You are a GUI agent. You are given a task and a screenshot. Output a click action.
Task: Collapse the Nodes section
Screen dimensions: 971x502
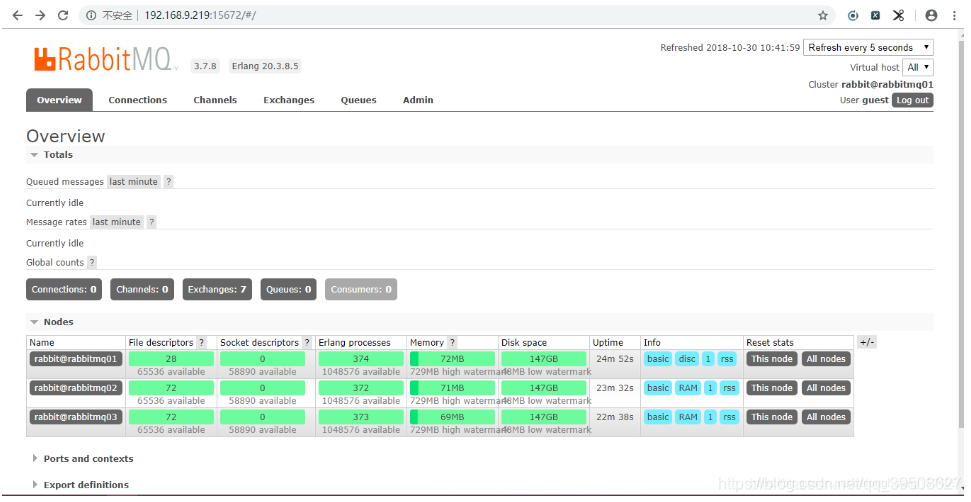[51, 322]
